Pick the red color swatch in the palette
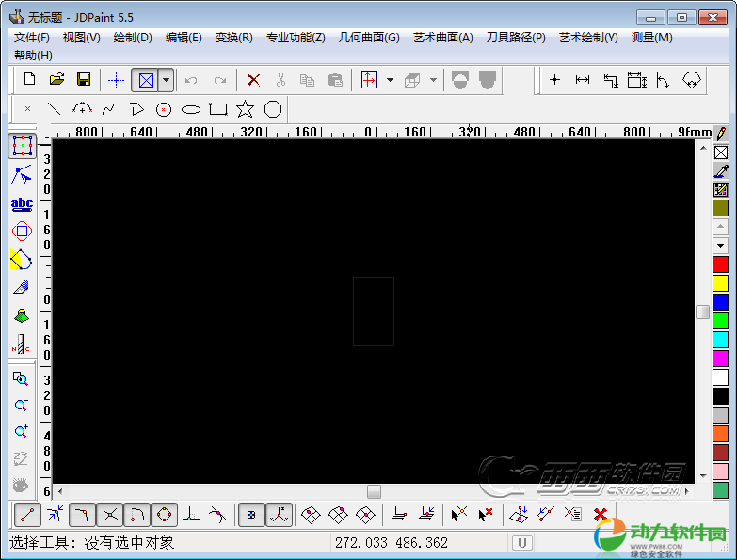Screen dimensions: 737x560 [x=720, y=264]
